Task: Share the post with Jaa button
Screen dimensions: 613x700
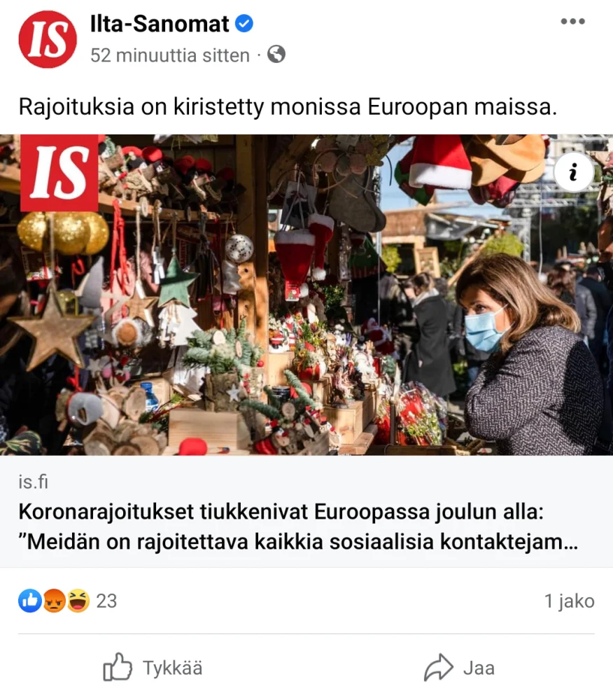Action: coord(460,667)
